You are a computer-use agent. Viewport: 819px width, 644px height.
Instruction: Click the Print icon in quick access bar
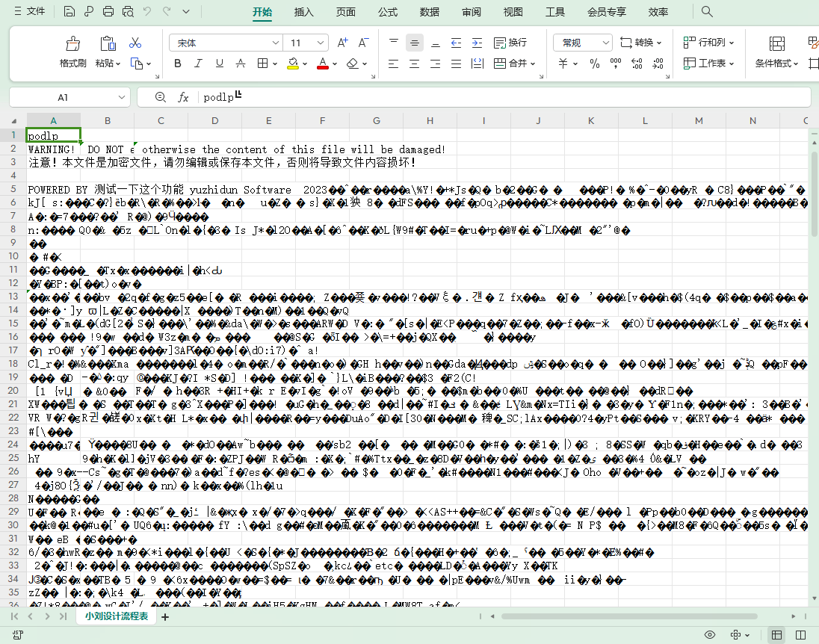tap(108, 12)
